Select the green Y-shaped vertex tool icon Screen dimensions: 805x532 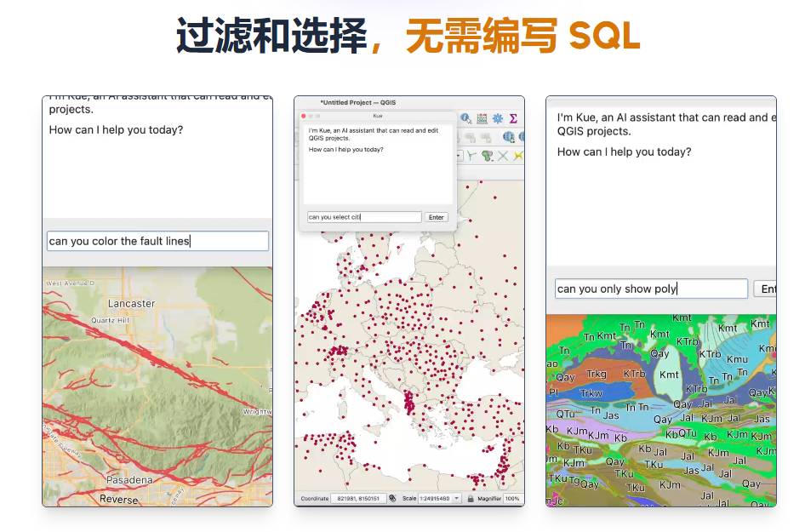click(471, 156)
